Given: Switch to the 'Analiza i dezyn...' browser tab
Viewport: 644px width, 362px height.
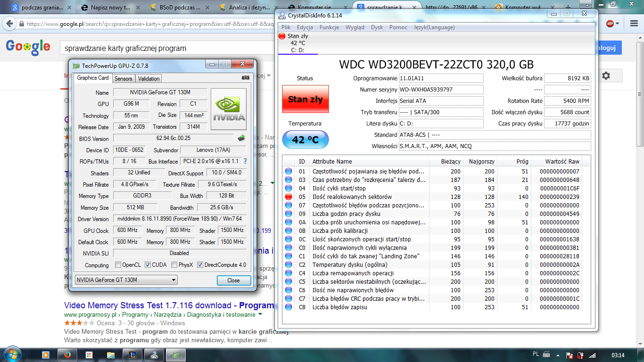Looking at the screenshot, I should (246, 8).
